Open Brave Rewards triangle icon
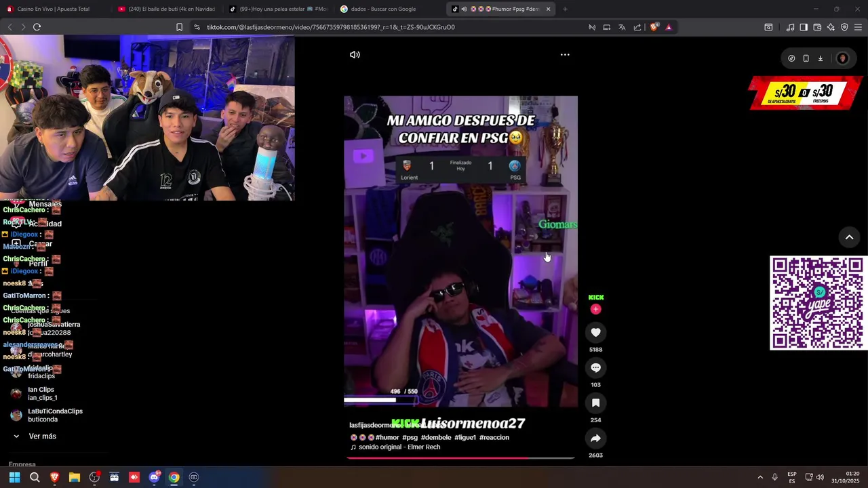Viewport: 868px width, 488px height. coord(669,27)
